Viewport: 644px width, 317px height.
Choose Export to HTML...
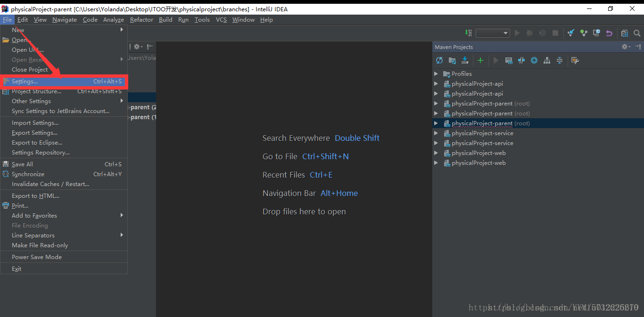64,196
